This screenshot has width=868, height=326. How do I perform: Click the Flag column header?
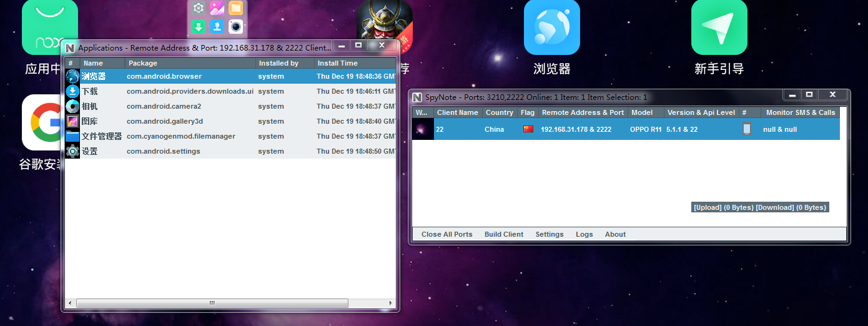528,112
